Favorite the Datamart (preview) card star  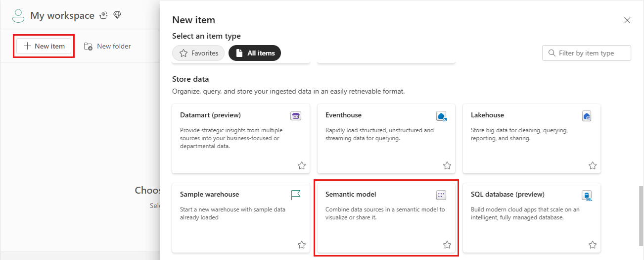(302, 165)
